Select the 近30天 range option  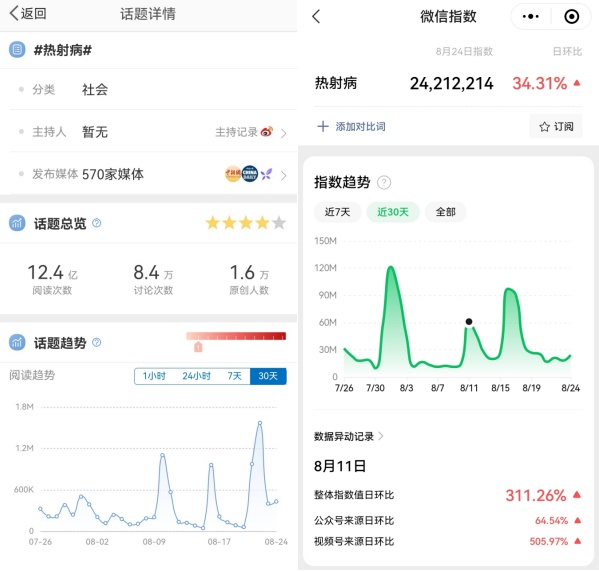pos(393,212)
